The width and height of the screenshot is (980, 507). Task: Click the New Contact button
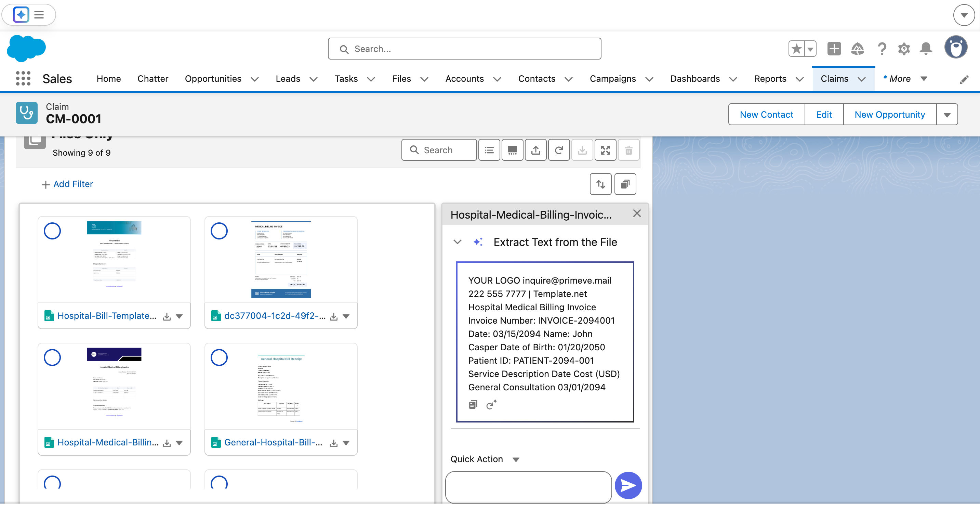[766, 115]
